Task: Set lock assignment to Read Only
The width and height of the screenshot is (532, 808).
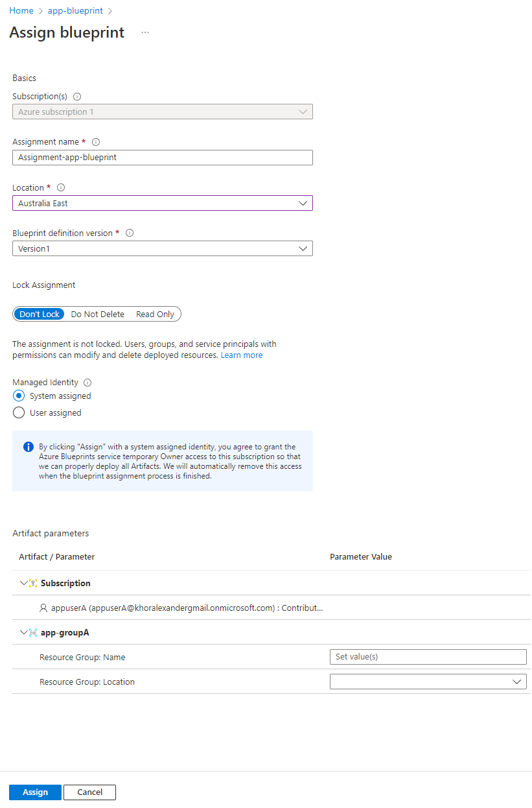Action: coord(154,314)
